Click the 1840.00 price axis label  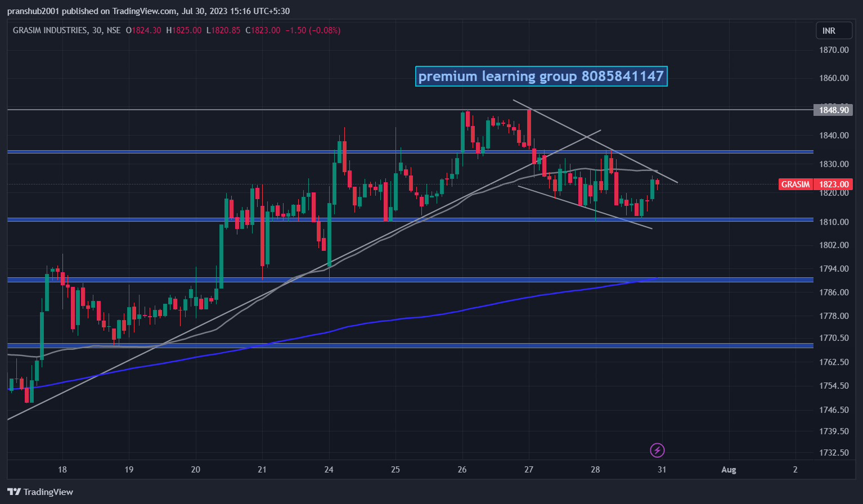point(834,135)
